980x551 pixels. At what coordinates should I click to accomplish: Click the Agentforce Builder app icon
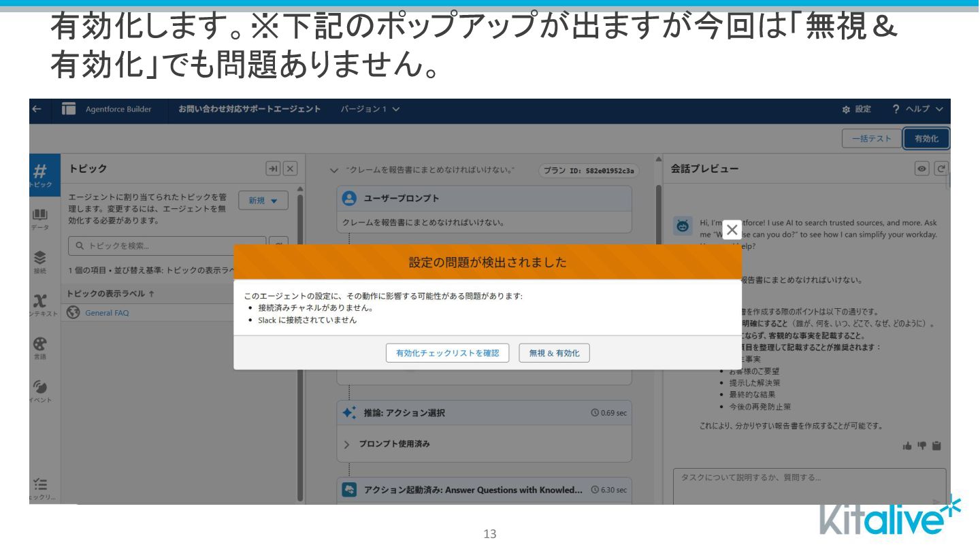(69, 109)
